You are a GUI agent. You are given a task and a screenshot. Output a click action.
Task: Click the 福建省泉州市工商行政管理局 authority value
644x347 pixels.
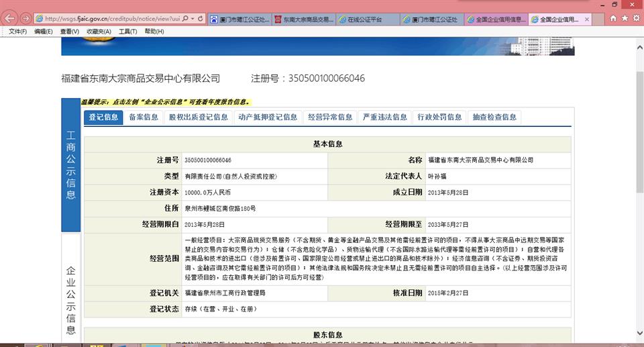pos(225,293)
